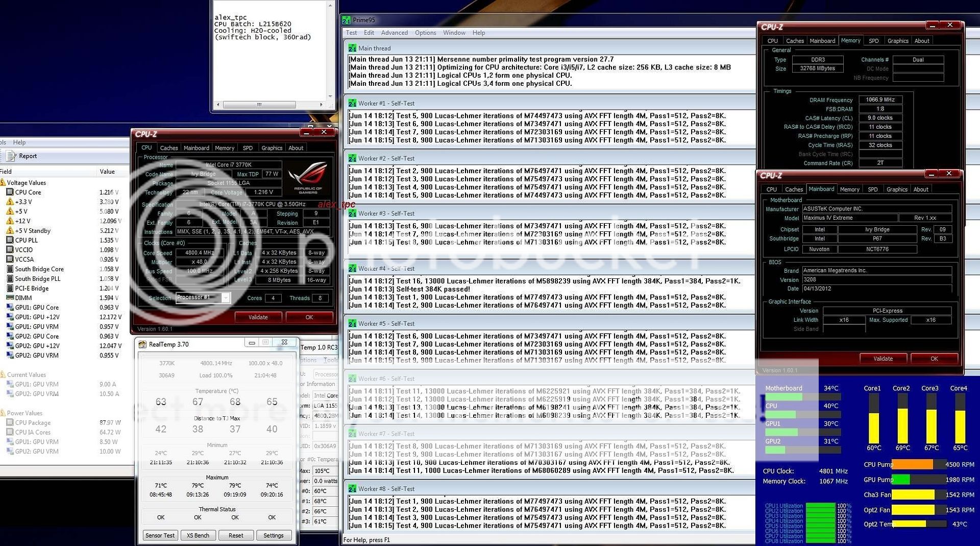980x546 pixels.
Task: Click the South Bridge Core sensor icon
Action: pos(10,269)
